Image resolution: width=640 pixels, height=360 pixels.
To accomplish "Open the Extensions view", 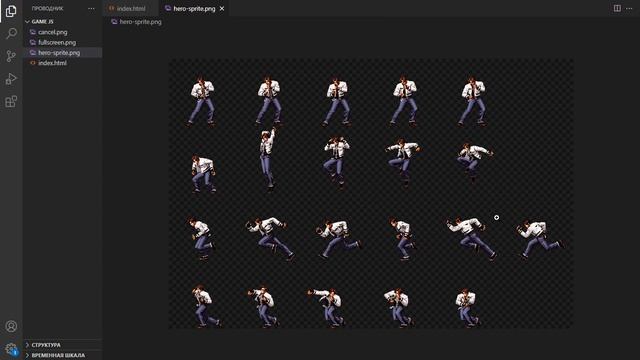I will coord(11,101).
